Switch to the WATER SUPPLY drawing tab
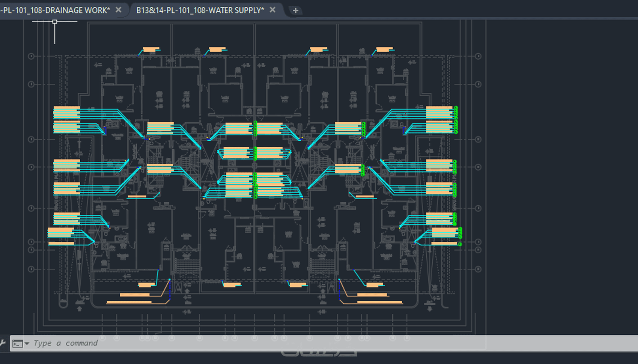638x364 pixels. [x=200, y=10]
